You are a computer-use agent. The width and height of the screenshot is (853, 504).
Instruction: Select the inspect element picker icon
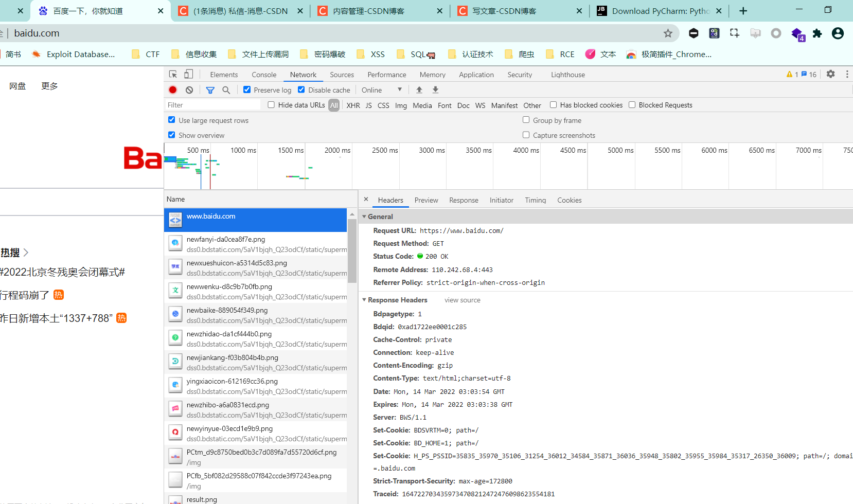click(x=173, y=74)
